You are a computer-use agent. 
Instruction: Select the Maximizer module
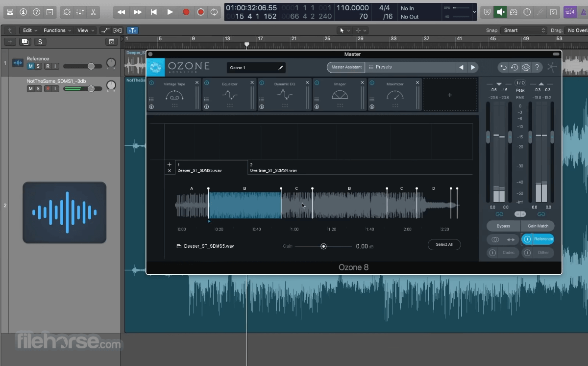pos(395,94)
